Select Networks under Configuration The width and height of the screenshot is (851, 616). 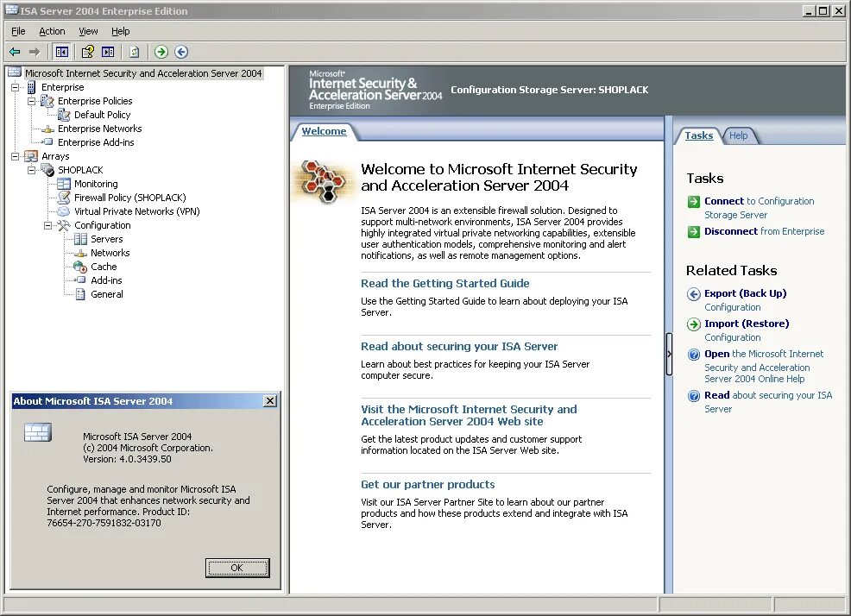click(x=110, y=253)
